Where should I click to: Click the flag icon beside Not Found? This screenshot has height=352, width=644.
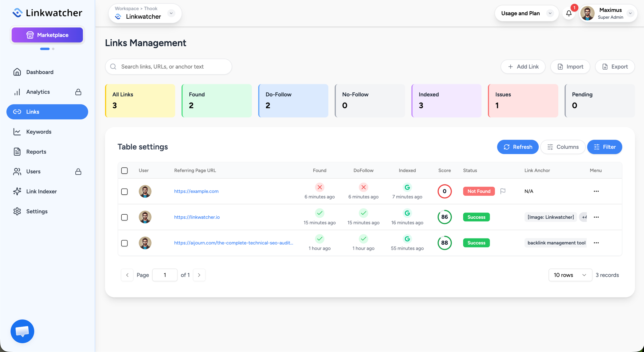tap(503, 191)
